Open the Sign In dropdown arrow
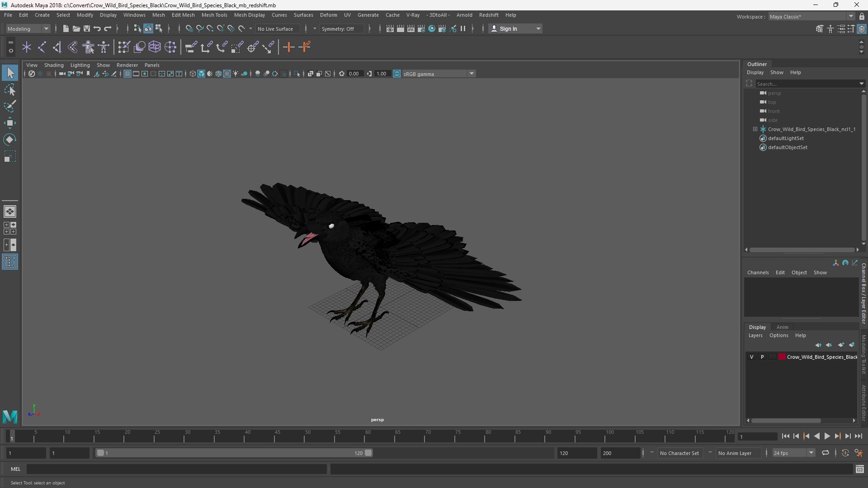 tap(538, 28)
